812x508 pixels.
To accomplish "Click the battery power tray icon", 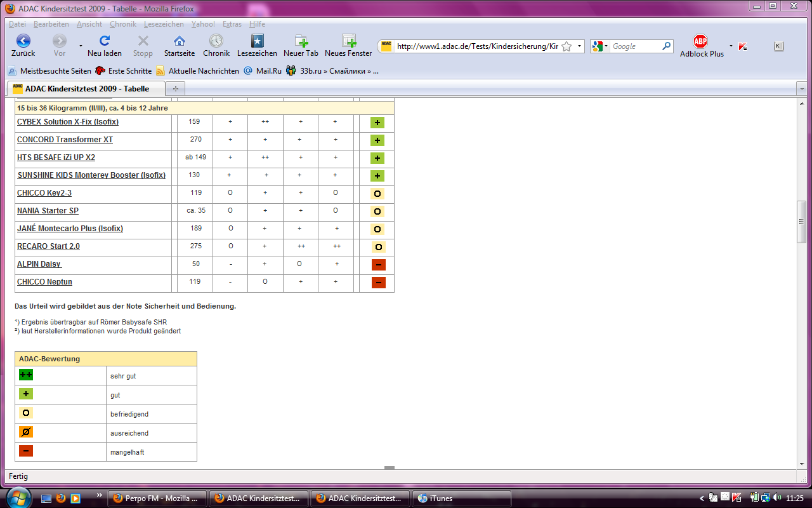I will tap(755, 498).
